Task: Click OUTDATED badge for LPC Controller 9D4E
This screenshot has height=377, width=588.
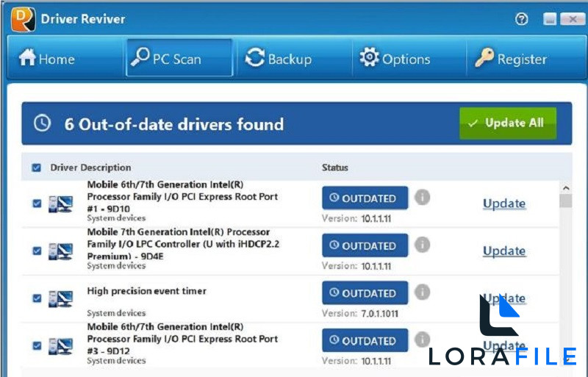Action: click(365, 245)
